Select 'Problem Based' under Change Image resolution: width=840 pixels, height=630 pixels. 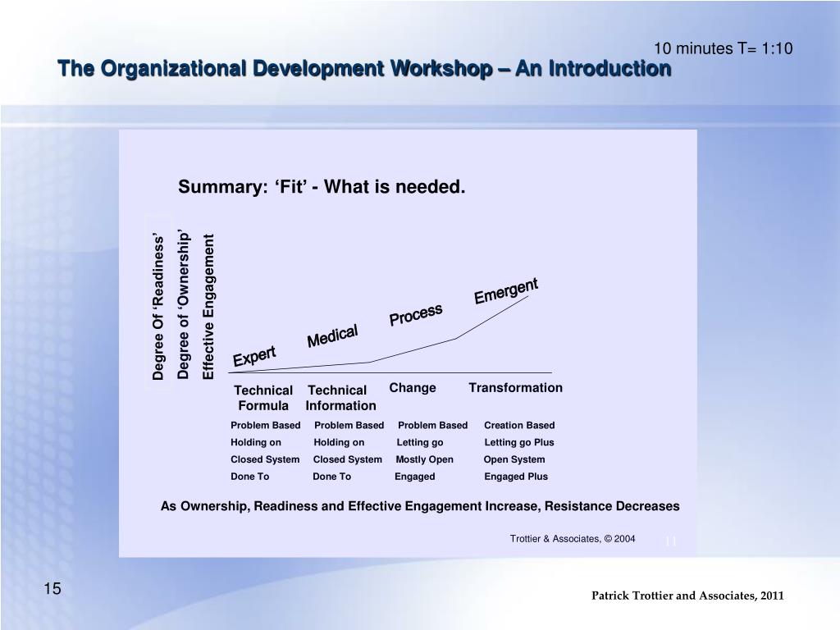(x=432, y=426)
